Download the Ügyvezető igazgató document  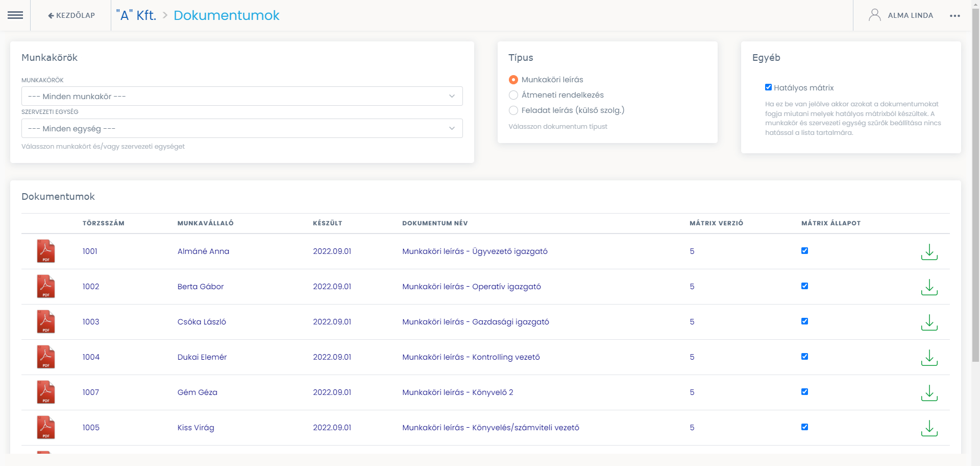click(x=929, y=252)
